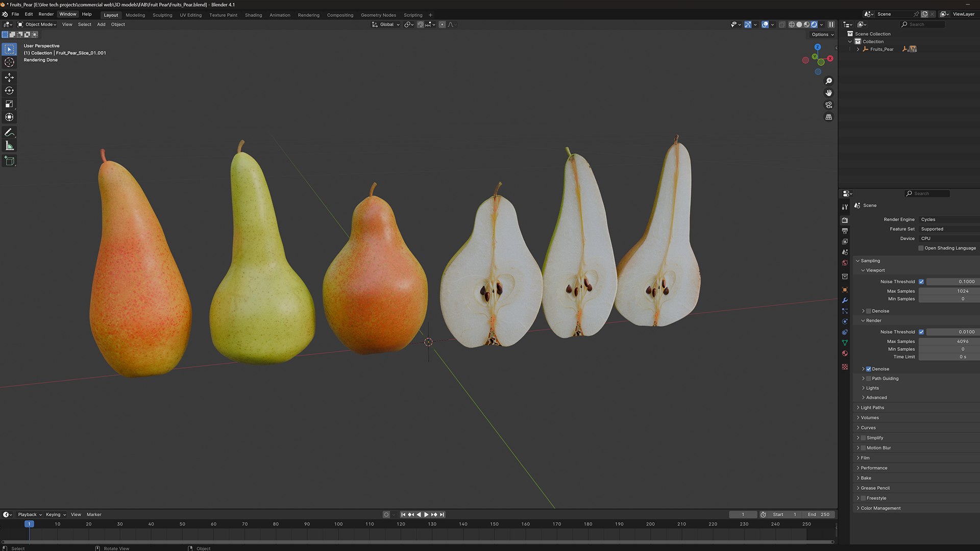Open the Render Engine dropdown

point(948,219)
